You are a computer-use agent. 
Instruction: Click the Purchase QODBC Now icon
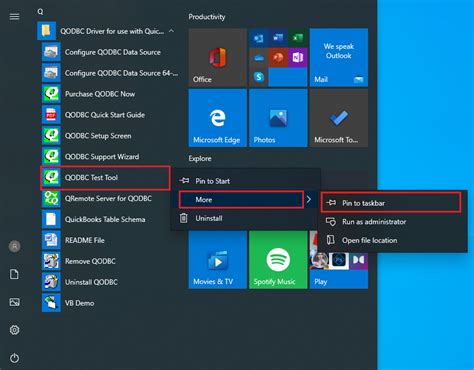(x=51, y=94)
